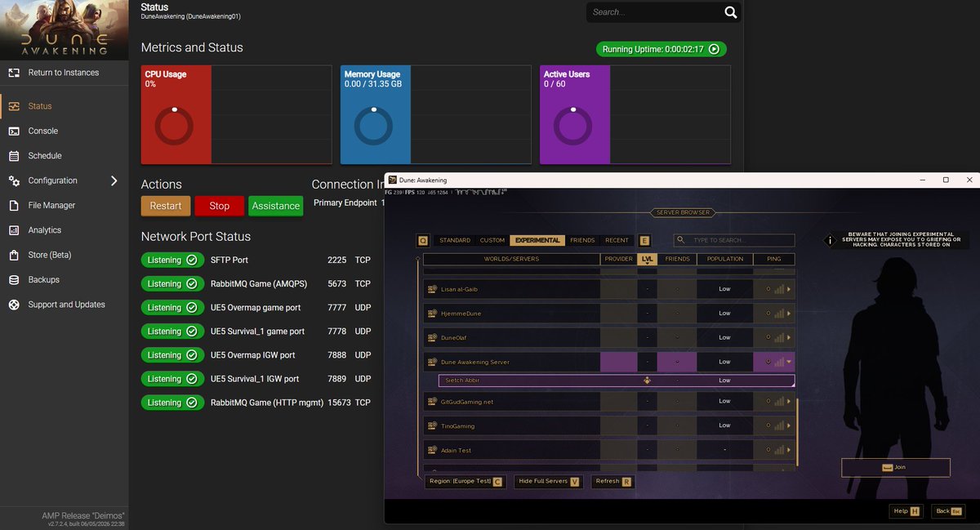Click UE5 Overmap IGW port Listening badge
This screenshot has height=530, width=980.
(172, 354)
